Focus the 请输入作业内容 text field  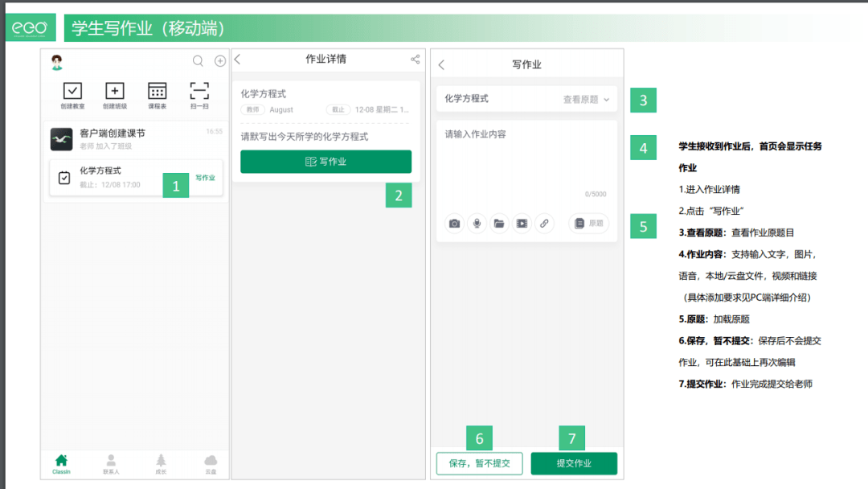coord(526,163)
